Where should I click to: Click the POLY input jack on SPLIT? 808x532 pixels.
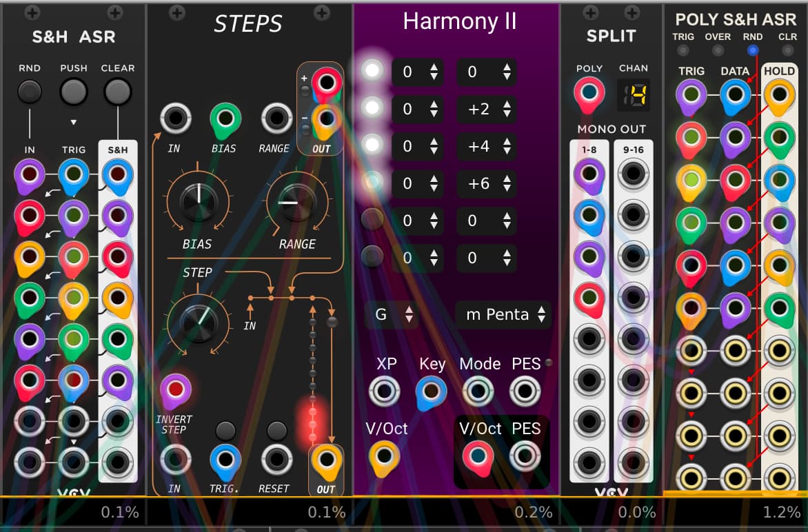click(589, 93)
